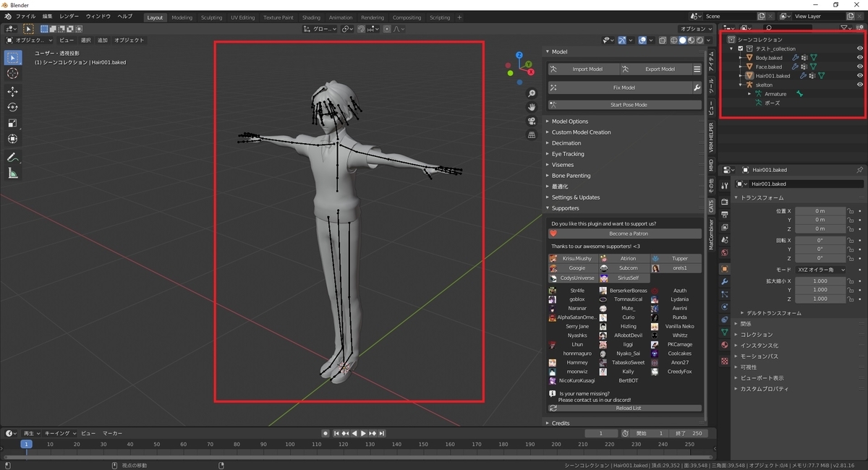Viewport: 868px width, 470px height.
Task: Click the Fix Model button
Action: 620,87
